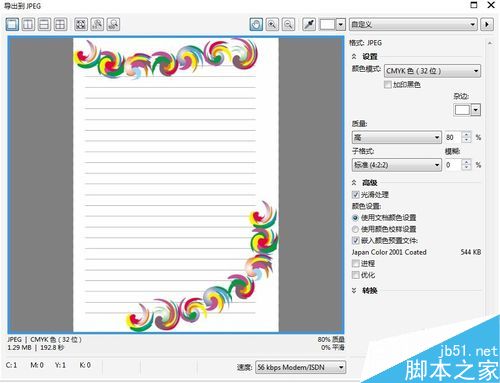Click the 'K: 0' color readout
Viewport: 500px width, 383px height.
point(85,365)
